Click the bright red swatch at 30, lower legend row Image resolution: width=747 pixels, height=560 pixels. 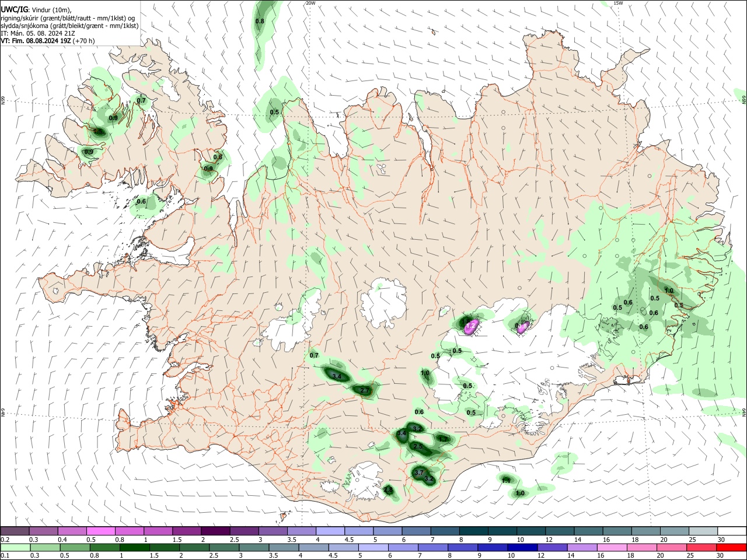point(731,547)
